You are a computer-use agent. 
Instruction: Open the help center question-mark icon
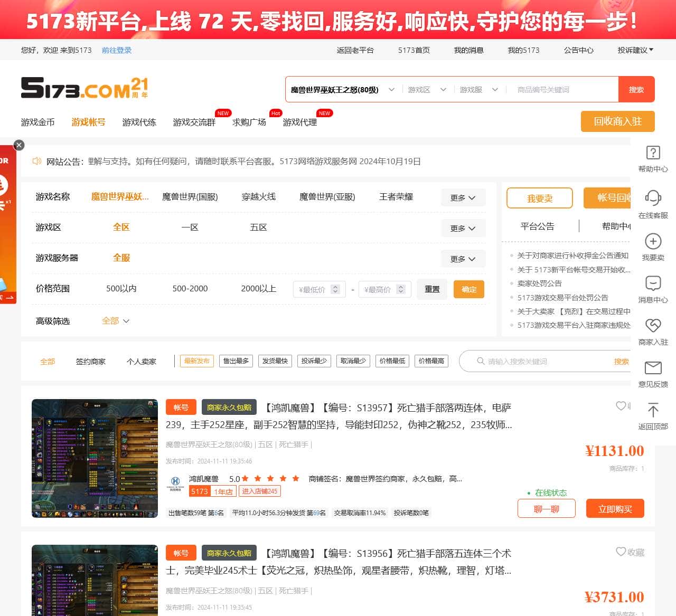[x=653, y=153]
